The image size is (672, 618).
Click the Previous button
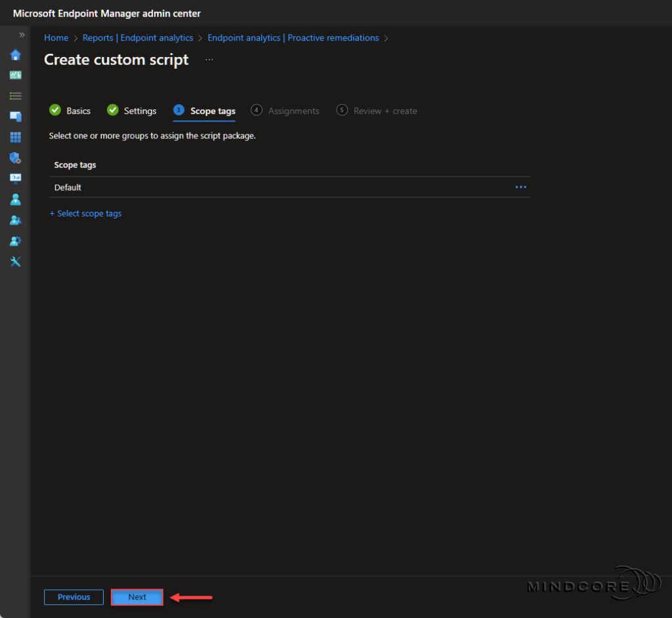[73, 597]
